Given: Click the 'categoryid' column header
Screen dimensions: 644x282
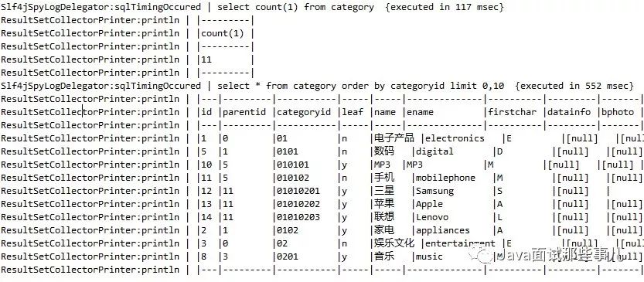Looking at the screenshot, I should point(304,112).
